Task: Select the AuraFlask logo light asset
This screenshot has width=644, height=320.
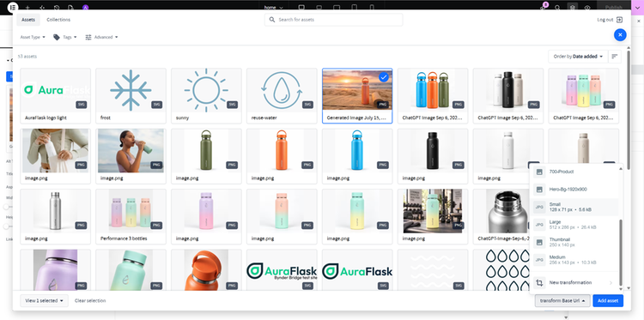Action: point(56,95)
